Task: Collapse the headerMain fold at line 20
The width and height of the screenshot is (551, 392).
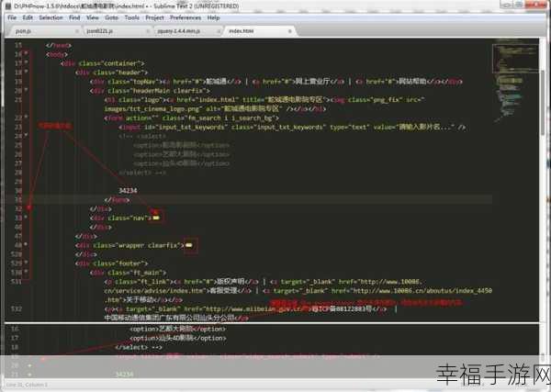Action: [x=27, y=90]
